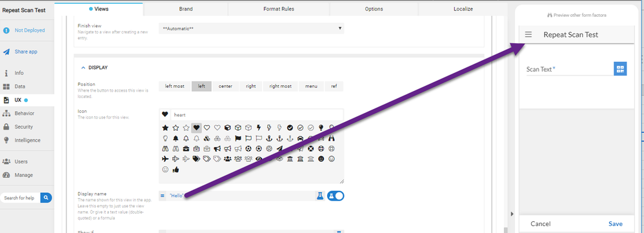Set position to left
644x233 pixels.
click(201, 86)
